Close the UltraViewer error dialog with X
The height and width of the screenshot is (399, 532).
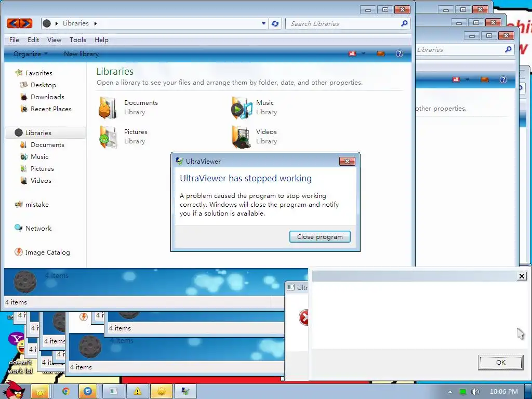(x=347, y=161)
